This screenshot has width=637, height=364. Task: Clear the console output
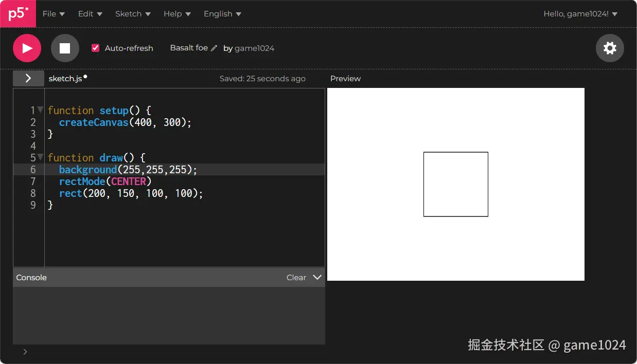(296, 278)
